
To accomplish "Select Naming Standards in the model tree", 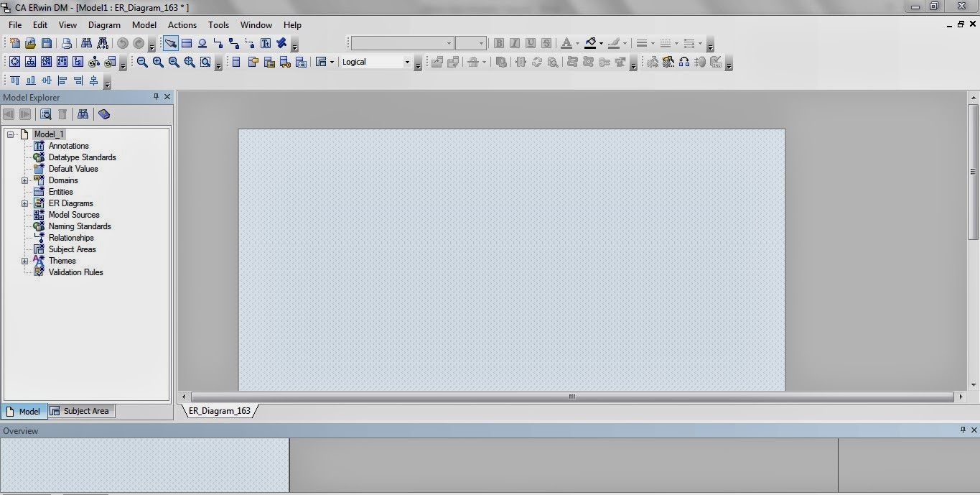I will click(x=80, y=226).
